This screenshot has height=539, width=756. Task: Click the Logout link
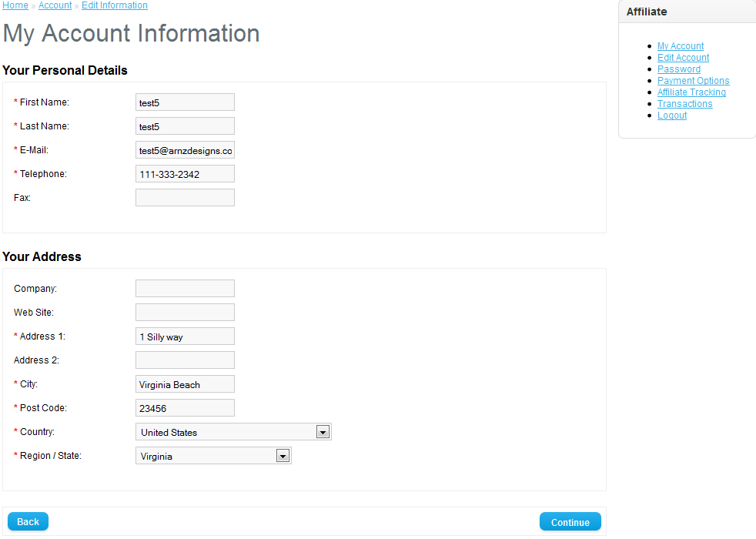[671, 115]
